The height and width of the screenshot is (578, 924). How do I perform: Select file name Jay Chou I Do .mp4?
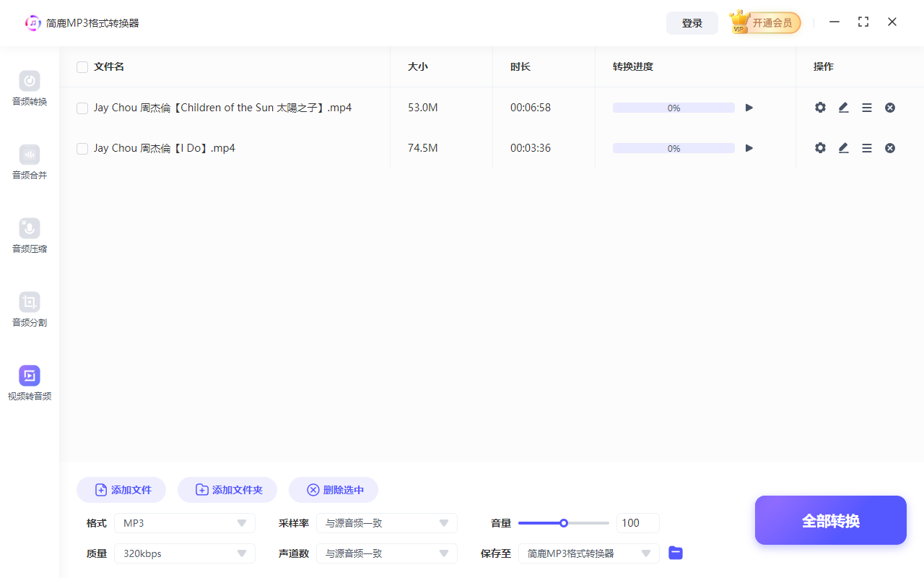(165, 148)
